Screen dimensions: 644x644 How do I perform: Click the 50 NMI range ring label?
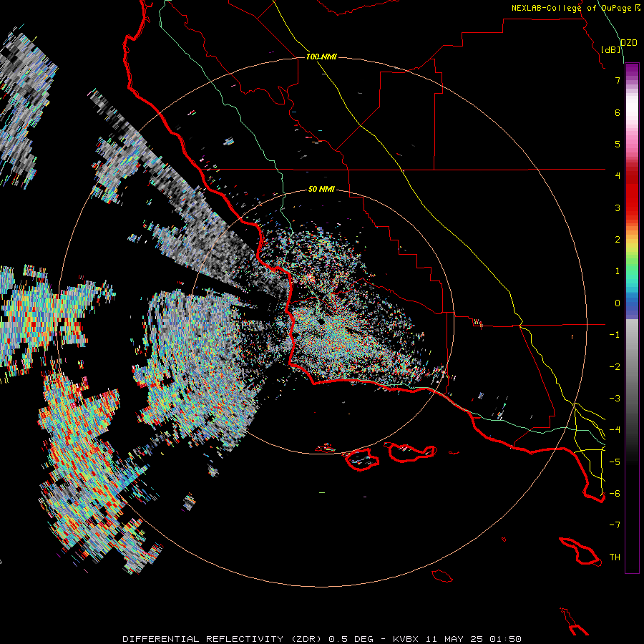point(321,189)
